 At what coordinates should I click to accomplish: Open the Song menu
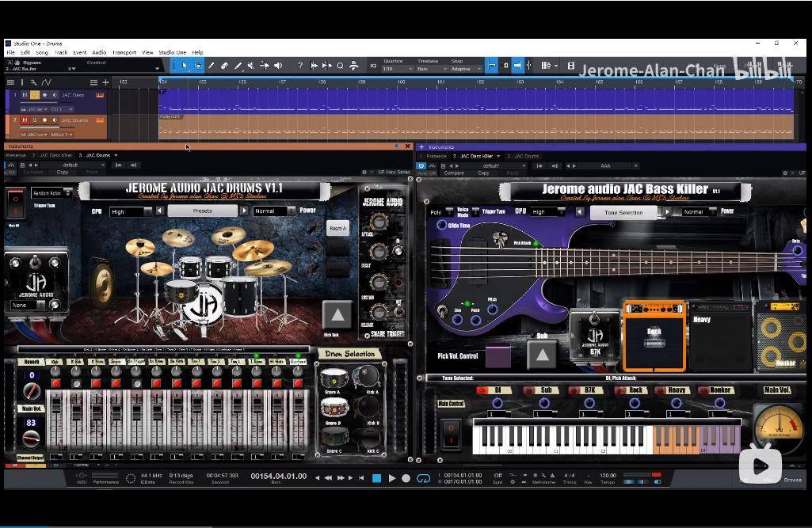point(42,52)
